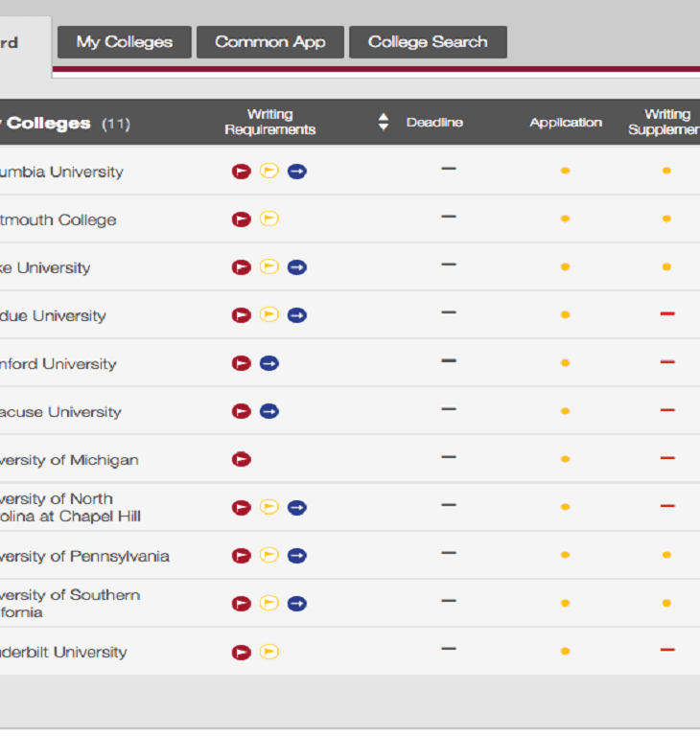Click the yellow flag icon for Dartmouth College
This screenshot has height=736, width=700.
click(269, 219)
